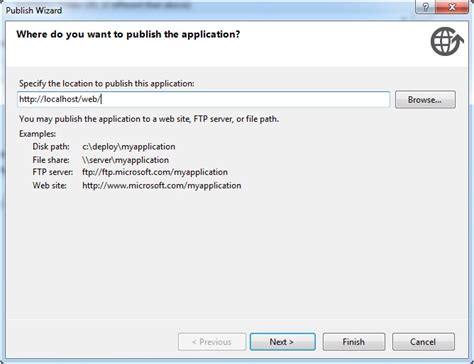Click the ftp.microsoft.com example address
The image size is (474, 364).
coord(155,172)
